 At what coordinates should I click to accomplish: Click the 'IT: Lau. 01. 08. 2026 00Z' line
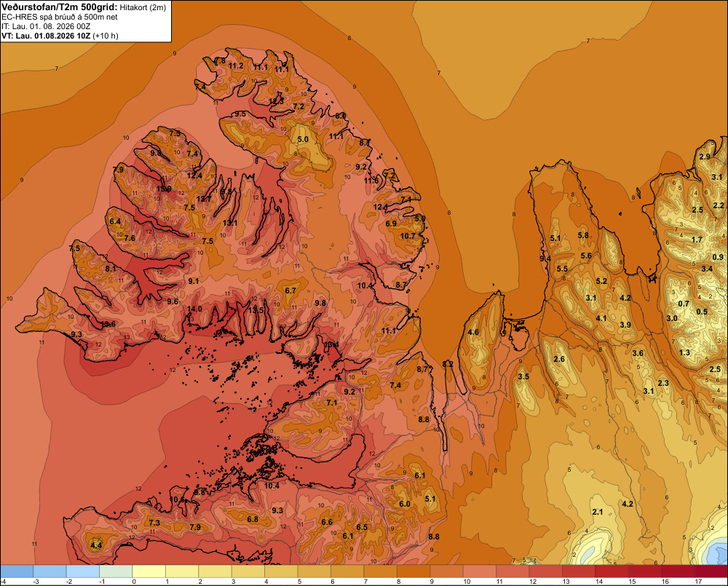click(x=46, y=26)
